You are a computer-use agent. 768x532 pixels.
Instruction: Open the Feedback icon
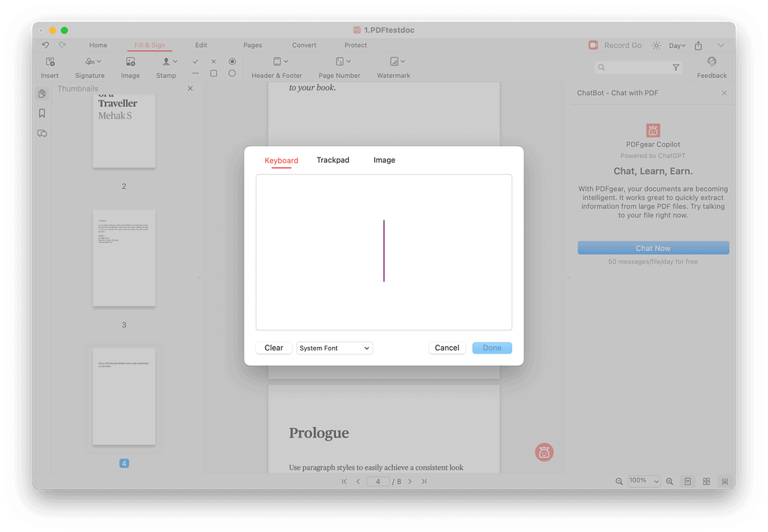[711, 62]
